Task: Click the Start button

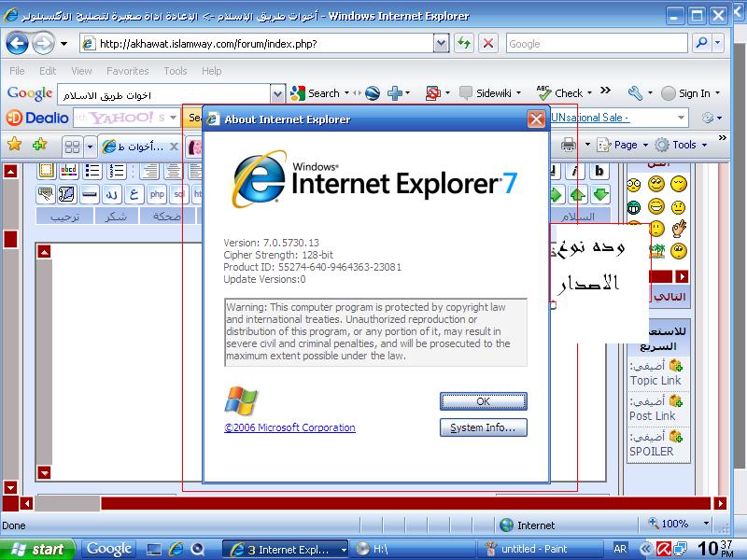Action: click(x=37, y=550)
